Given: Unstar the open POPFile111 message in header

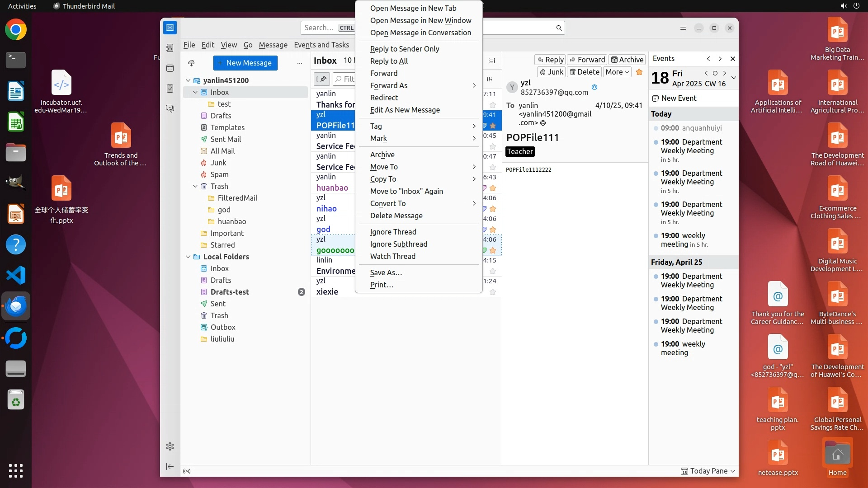Looking at the screenshot, I should (x=639, y=72).
